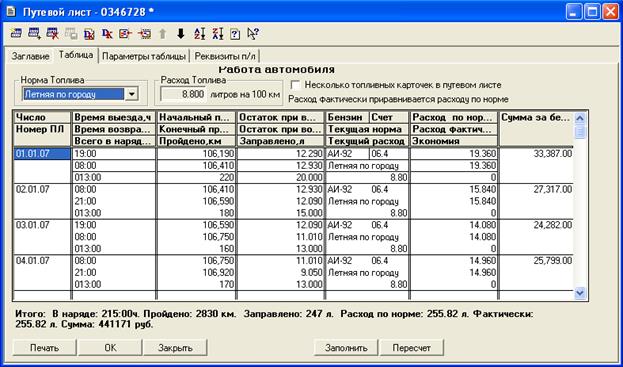
Task: Click the Бензин column header
Action: pos(348,118)
